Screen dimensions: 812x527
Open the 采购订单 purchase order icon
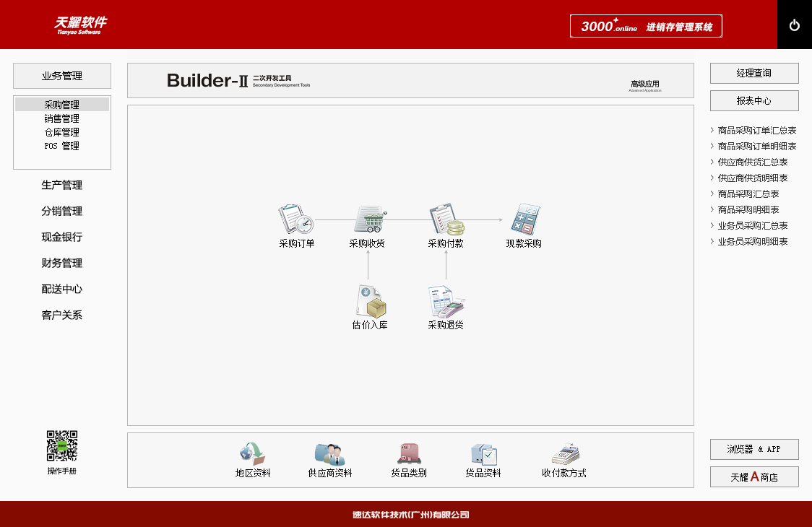[x=296, y=219]
